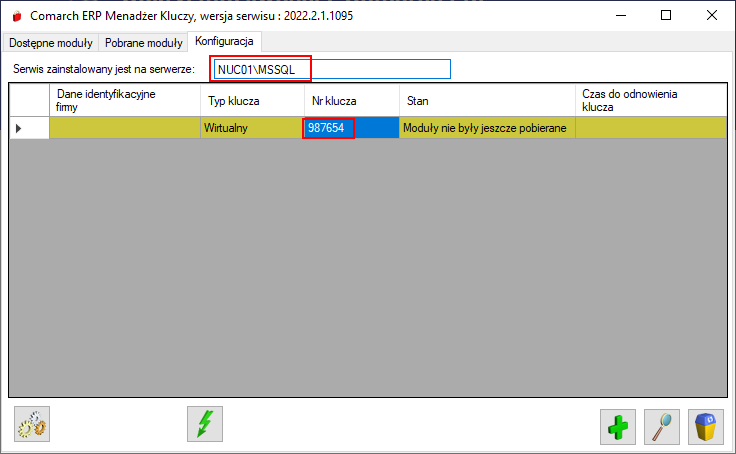
Task: Click the row selector arrow of the key row
Action: click(x=29, y=128)
